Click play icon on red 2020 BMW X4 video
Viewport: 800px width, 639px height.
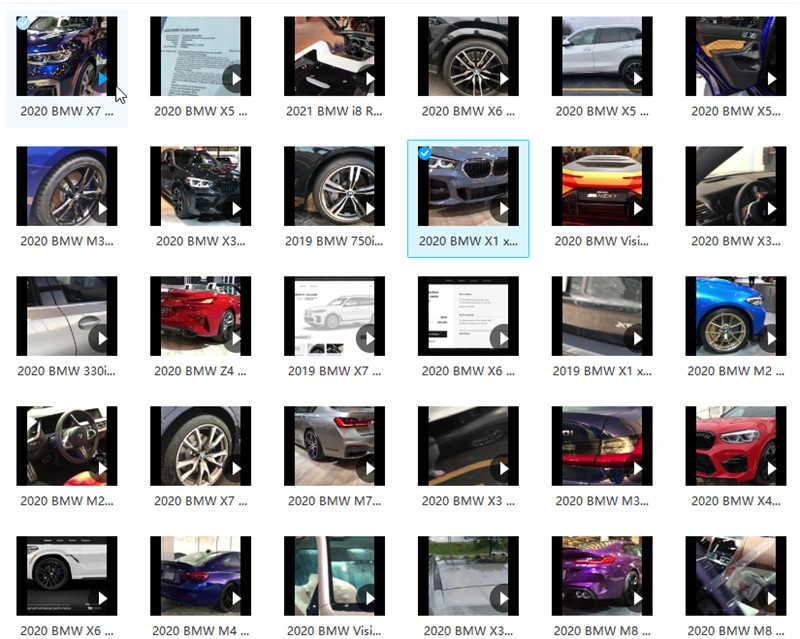769,468
